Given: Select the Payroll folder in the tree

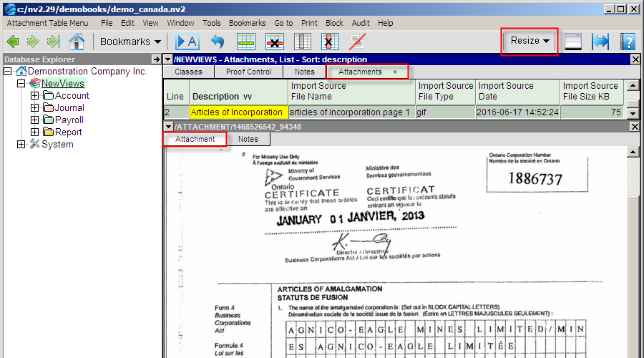Looking at the screenshot, I should (69, 120).
